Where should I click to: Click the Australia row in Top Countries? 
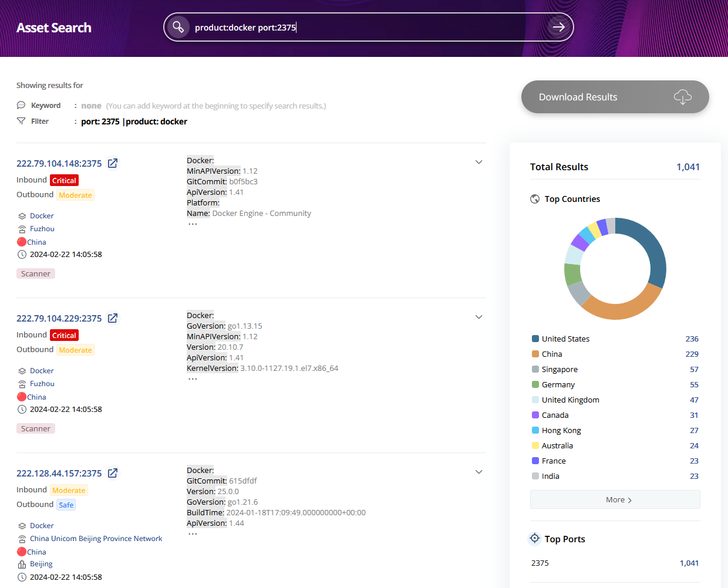615,445
